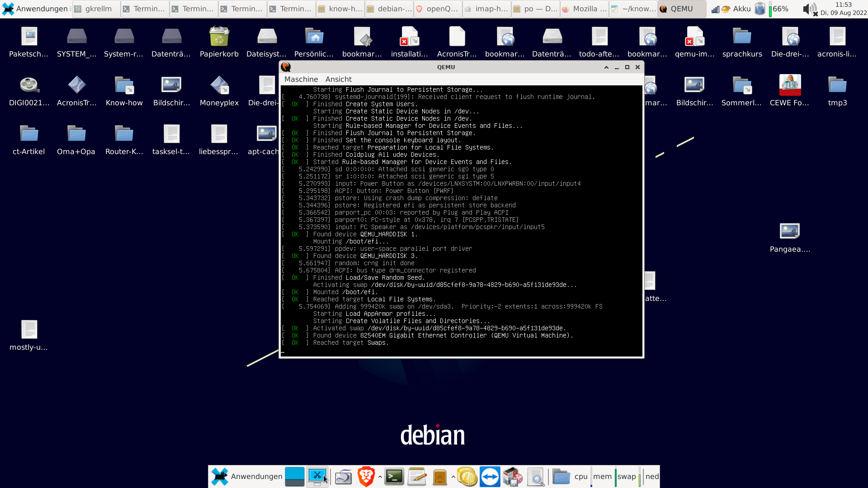This screenshot has width=868, height=488.
Task: Select the acronis-li... text file icon
Action: pyautogui.click(x=837, y=42)
